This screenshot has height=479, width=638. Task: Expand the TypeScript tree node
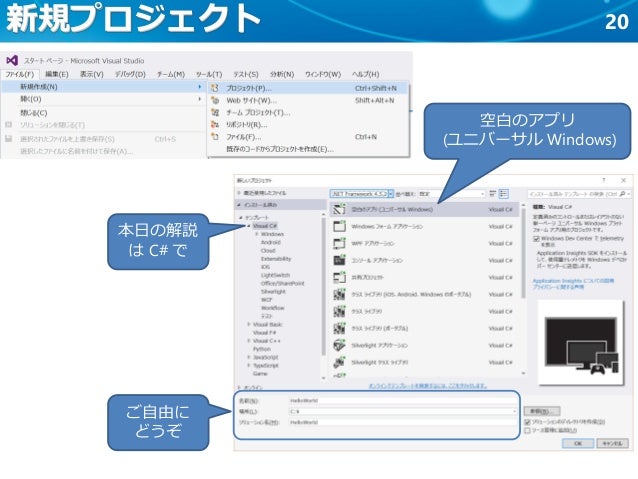pyautogui.click(x=249, y=365)
